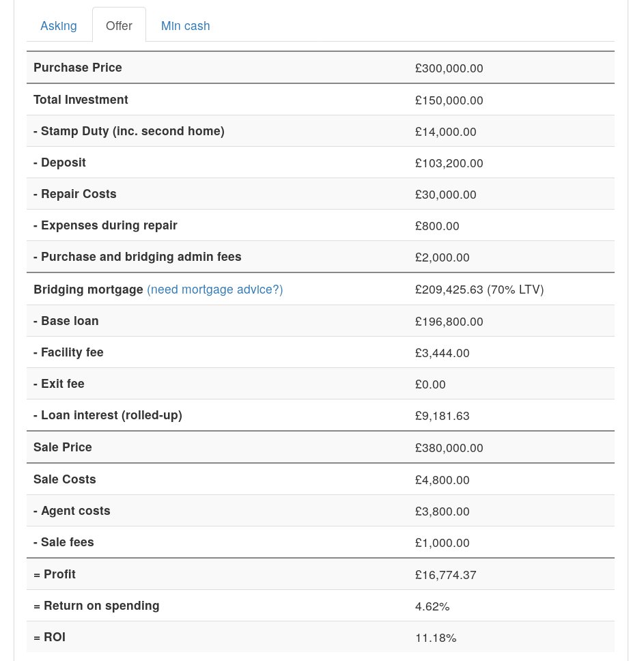Select the Offer tab
This screenshot has height=661, width=644.
click(120, 26)
